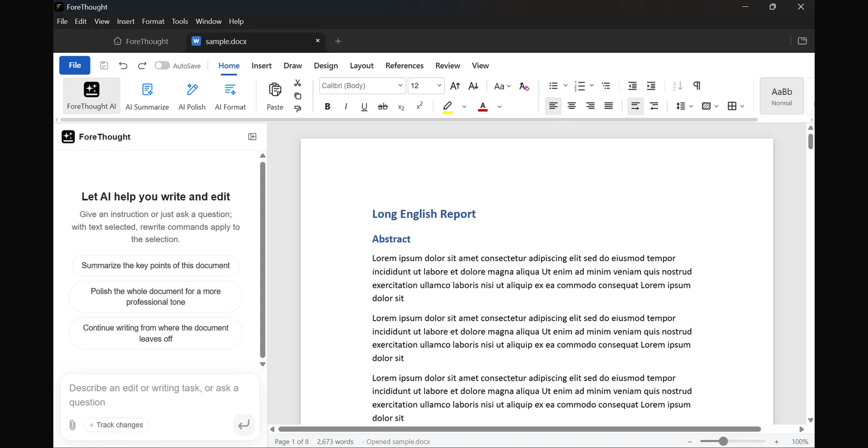Viewport: 868px width, 448px height.
Task: Increase font size icon
Action: [455, 86]
